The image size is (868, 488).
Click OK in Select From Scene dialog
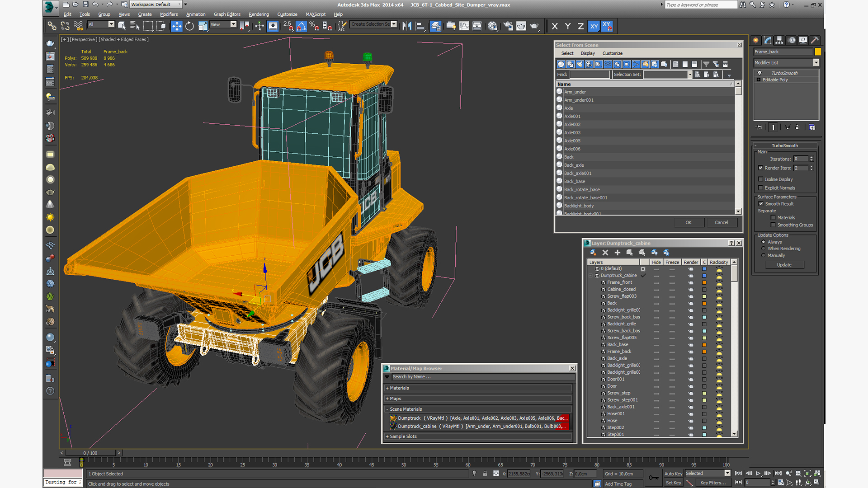point(688,222)
